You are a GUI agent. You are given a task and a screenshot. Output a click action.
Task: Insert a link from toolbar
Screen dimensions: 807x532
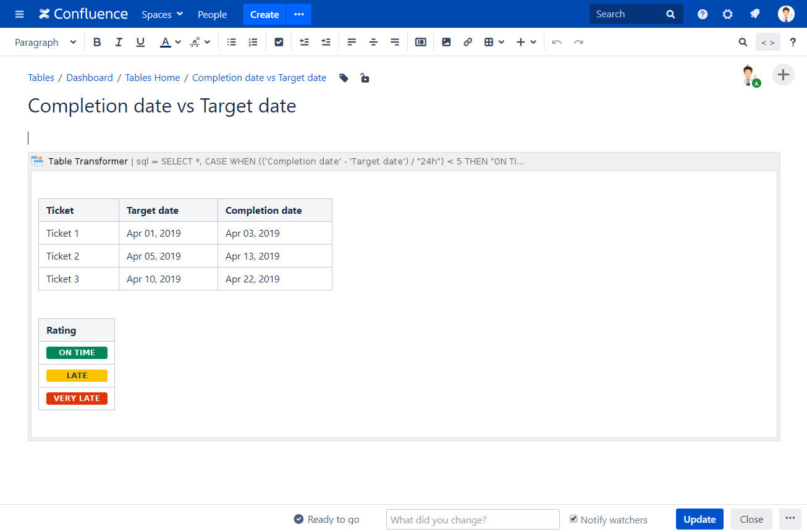click(x=468, y=42)
